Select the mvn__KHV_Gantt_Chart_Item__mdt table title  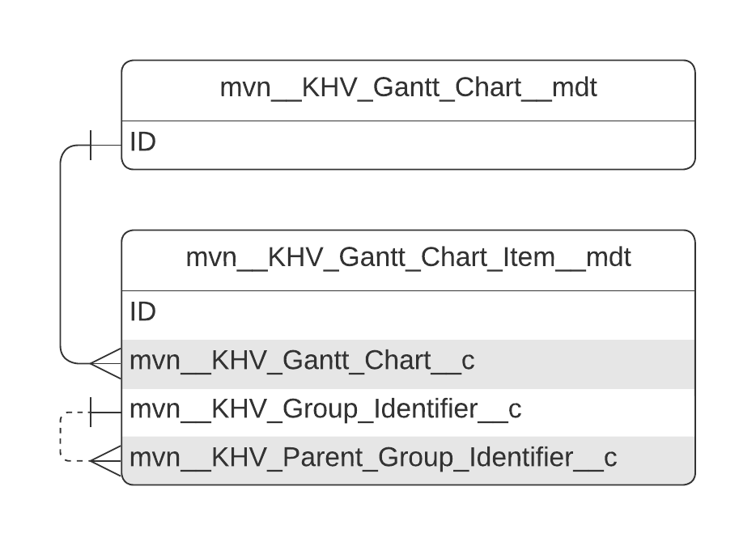pos(408,258)
